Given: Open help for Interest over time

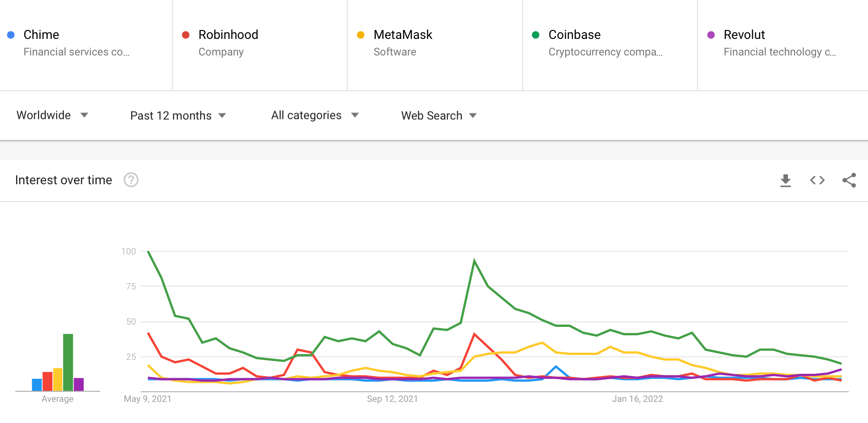Looking at the screenshot, I should pyautogui.click(x=131, y=180).
